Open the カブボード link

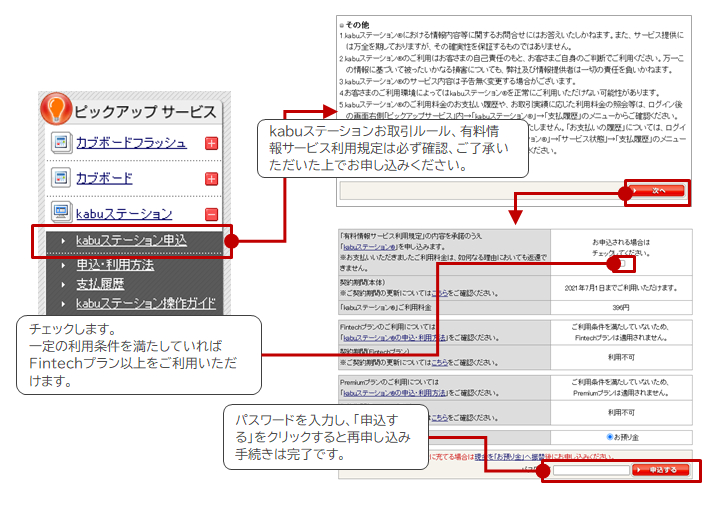(104, 178)
